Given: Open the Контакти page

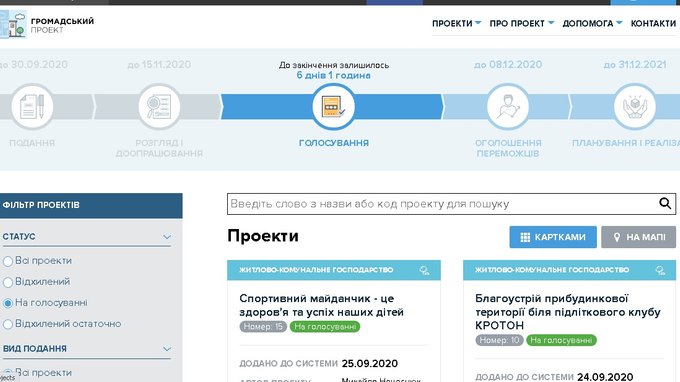Looking at the screenshot, I should [x=653, y=23].
